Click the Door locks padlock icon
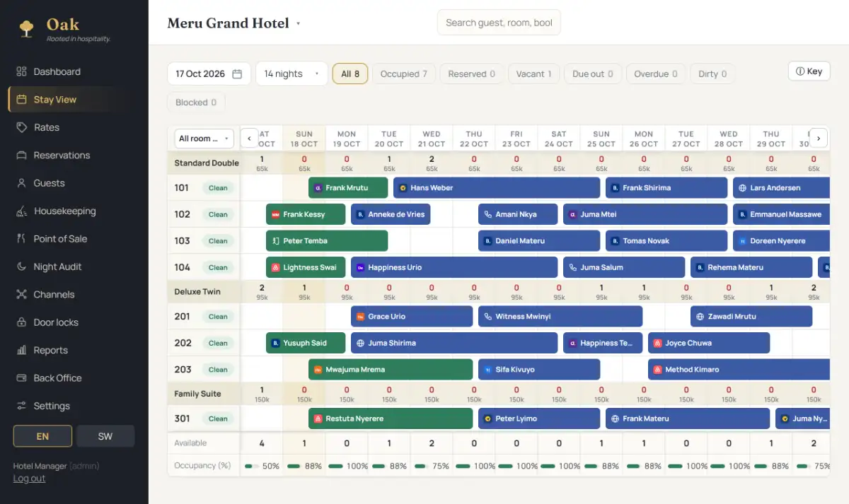Screen dimensions: 849x504 pos(21,322)
